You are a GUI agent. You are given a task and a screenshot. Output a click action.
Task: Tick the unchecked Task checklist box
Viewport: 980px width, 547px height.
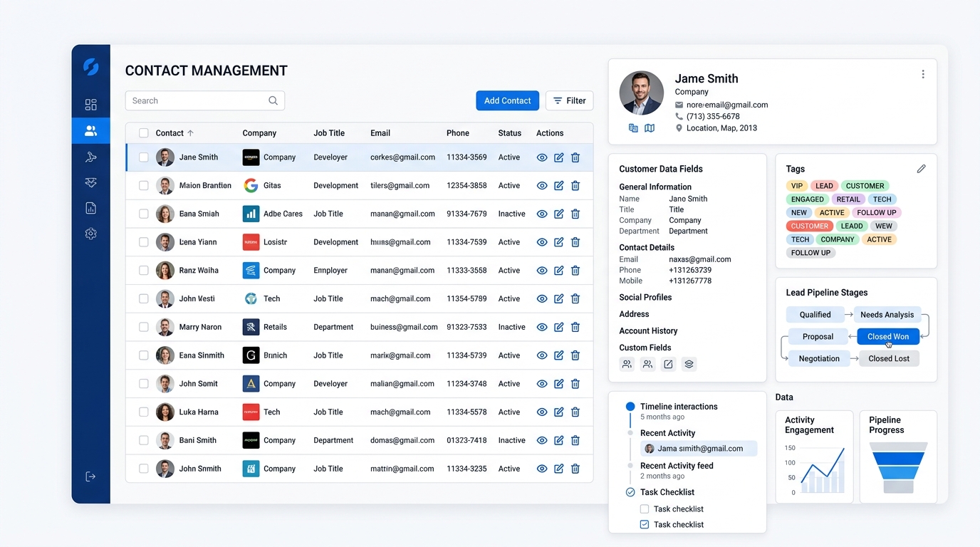[645, 509]
